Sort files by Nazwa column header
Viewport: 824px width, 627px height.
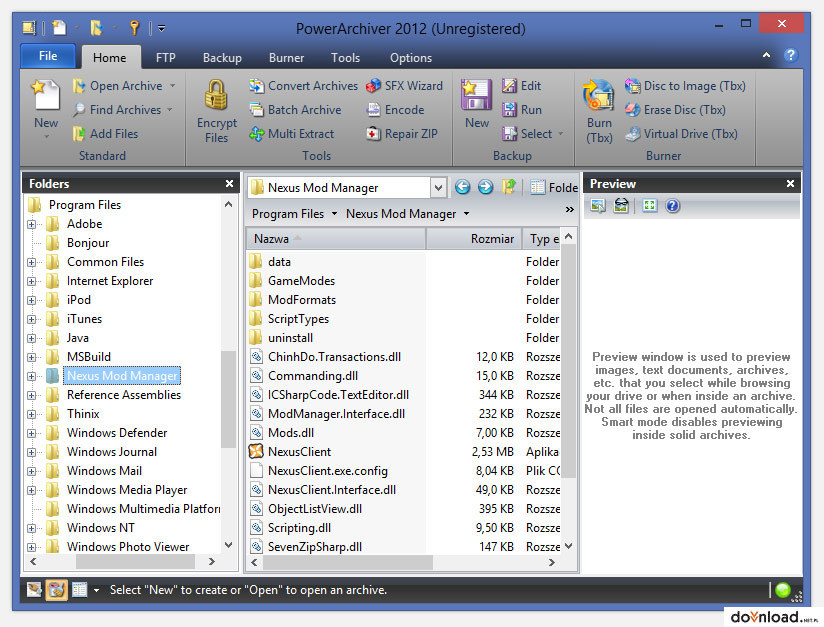pos(336,239)
